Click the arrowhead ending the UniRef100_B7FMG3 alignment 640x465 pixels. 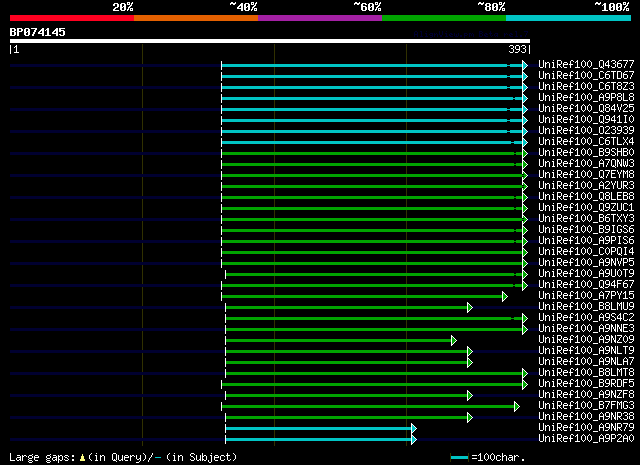click(x=517, y=407)
